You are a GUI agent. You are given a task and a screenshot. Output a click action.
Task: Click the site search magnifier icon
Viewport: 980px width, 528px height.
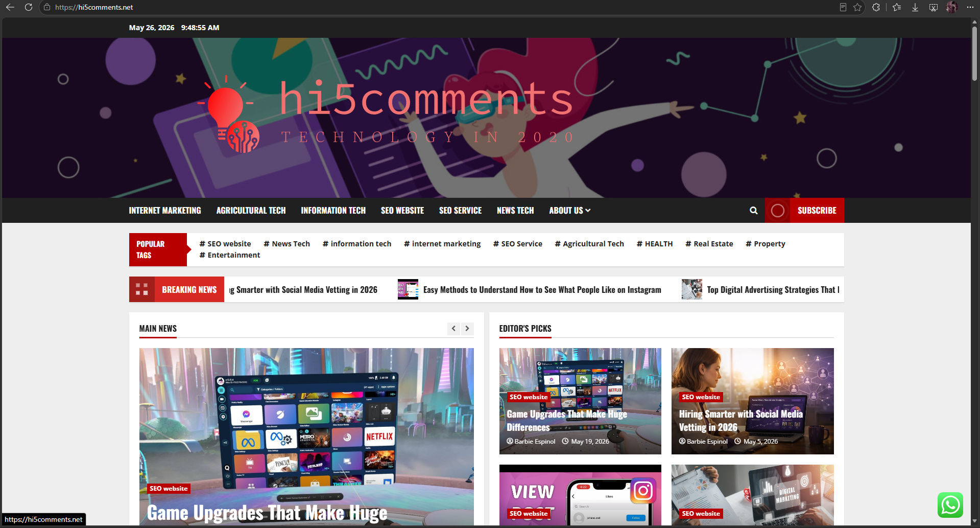(x=753, y=211)
